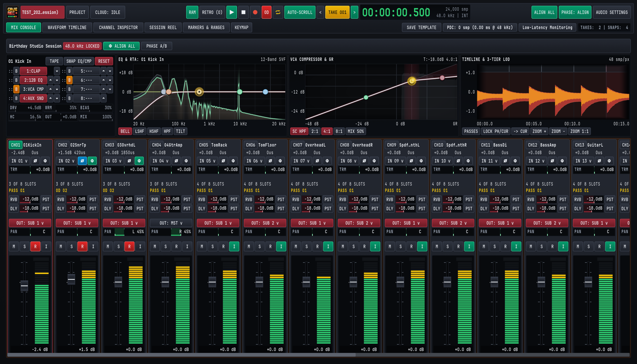
Task: Go to previous take with left arrow
Action: click(320, 13)
